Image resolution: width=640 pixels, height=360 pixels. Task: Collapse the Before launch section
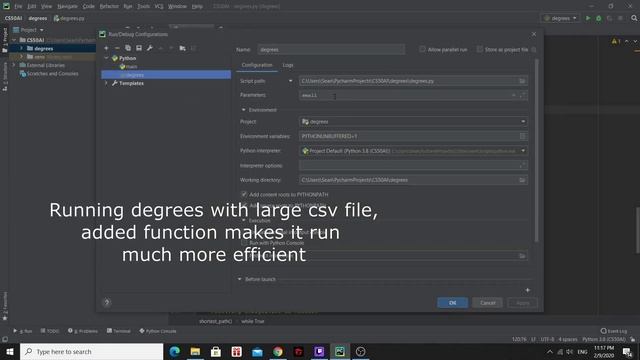pyautogui.click(x=240, y=279)
